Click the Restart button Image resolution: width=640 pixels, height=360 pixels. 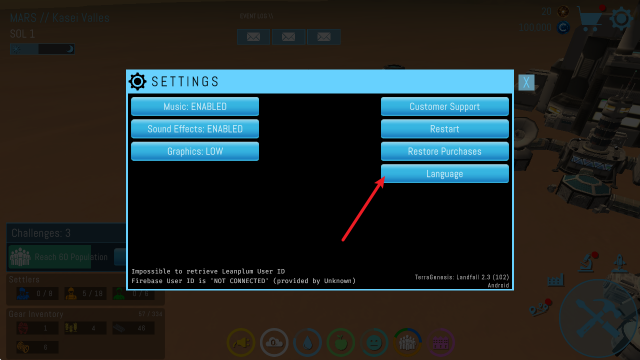(444, 129)
